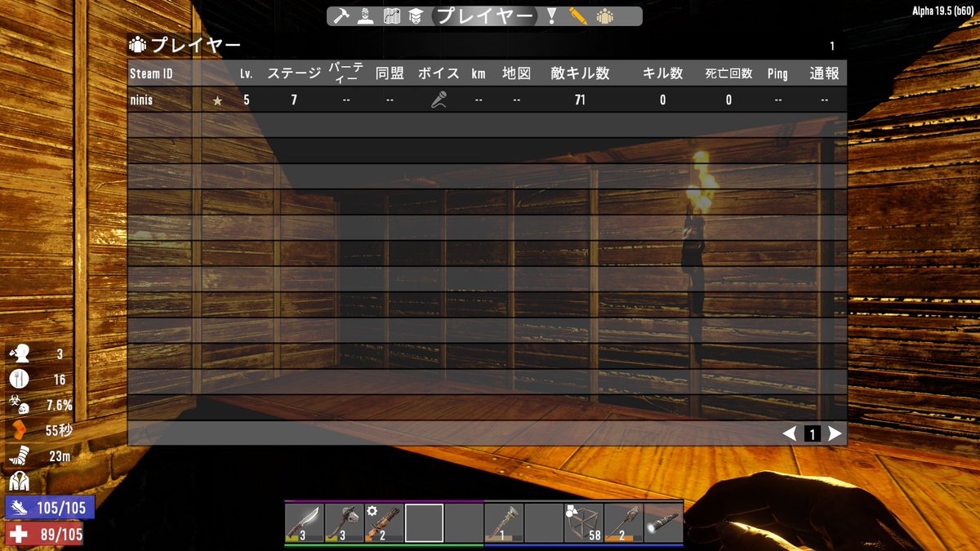
Task: Click the 通報 column header
Action: click(824, 73)
